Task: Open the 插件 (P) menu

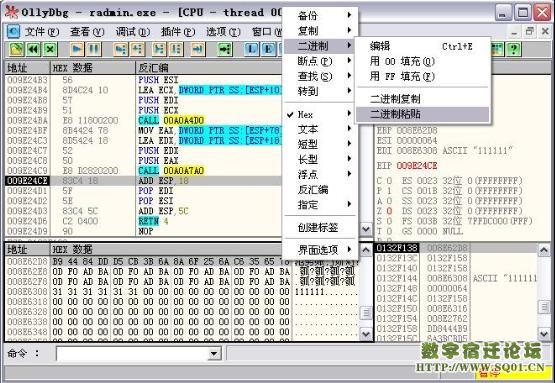Action: pos(178,32)
